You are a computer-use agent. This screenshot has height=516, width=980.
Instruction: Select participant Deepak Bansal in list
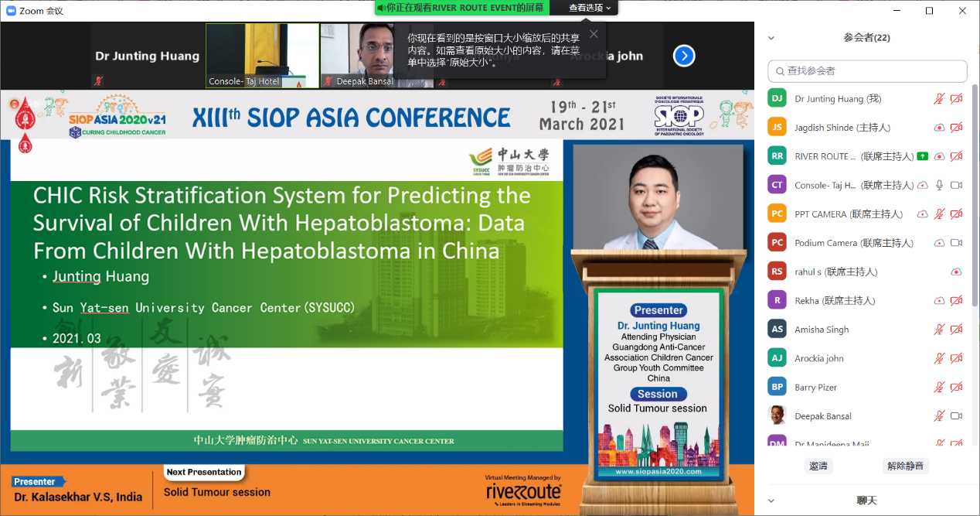[866, 416]
